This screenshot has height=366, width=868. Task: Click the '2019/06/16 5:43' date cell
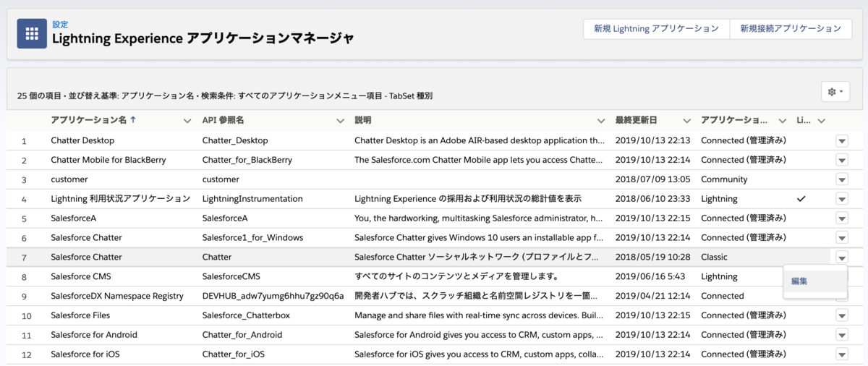click(x=650, y=276)
